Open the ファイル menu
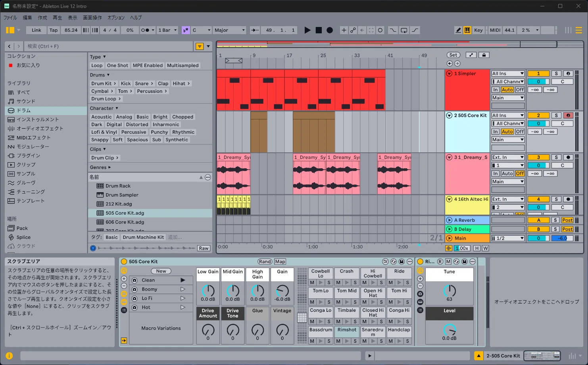Screen dimensions: 588x365 point(10,18)
